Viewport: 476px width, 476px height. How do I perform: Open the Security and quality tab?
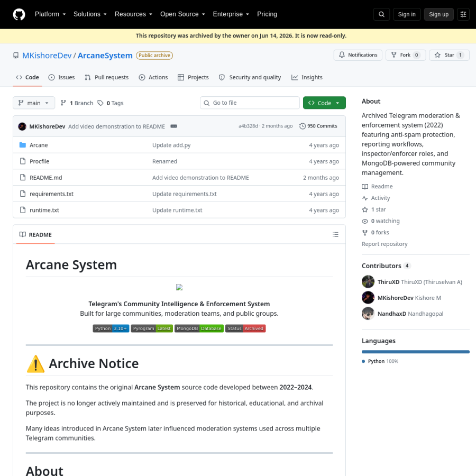point(250,77)
